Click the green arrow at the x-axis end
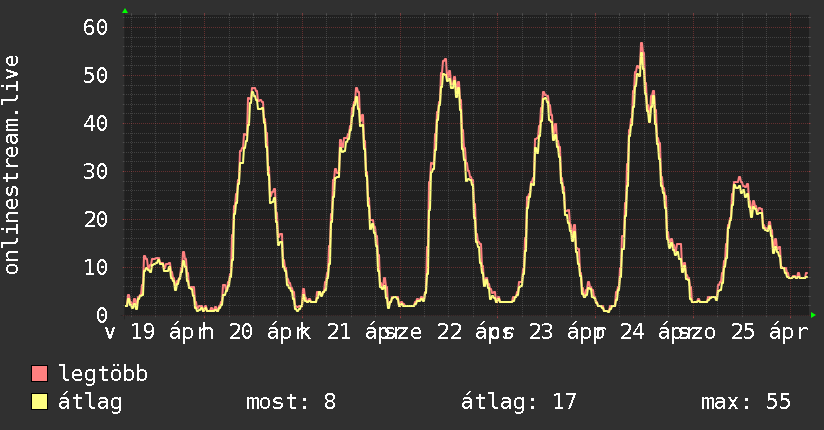Screen dimensions: 824x430 [813, 315]
